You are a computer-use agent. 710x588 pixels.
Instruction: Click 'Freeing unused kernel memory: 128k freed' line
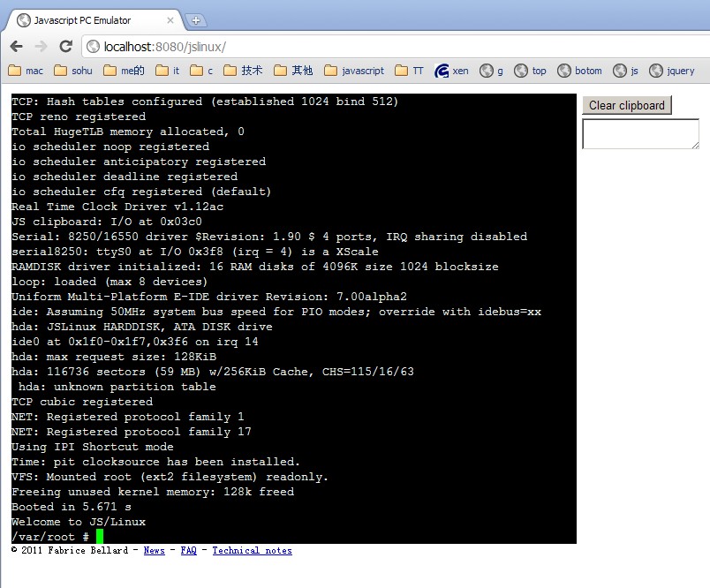(x=153, y=492)
